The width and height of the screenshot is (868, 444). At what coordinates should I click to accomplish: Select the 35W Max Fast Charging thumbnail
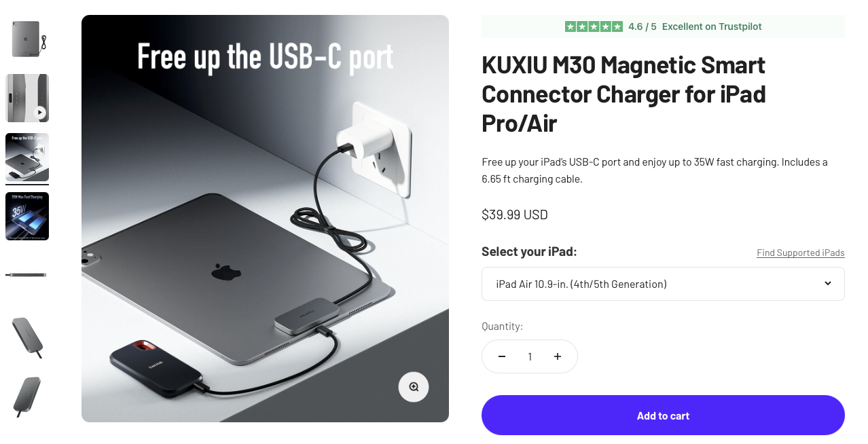(x=27, y=217)
